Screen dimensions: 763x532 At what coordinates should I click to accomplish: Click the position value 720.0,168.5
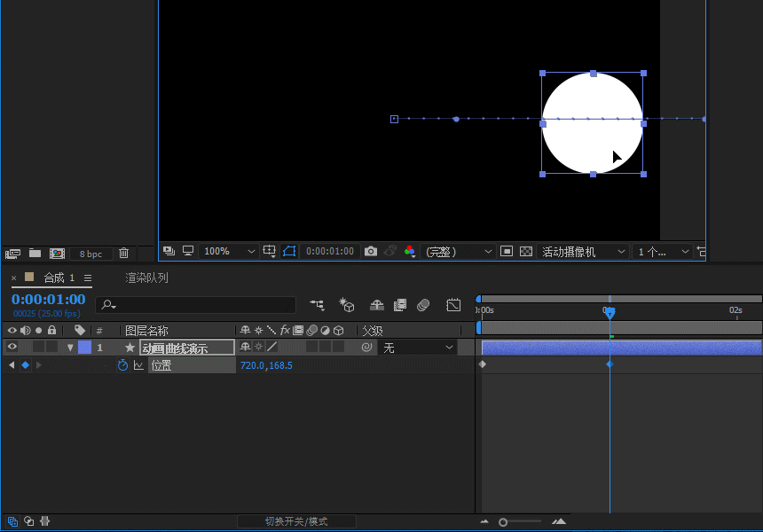point(266,365)
